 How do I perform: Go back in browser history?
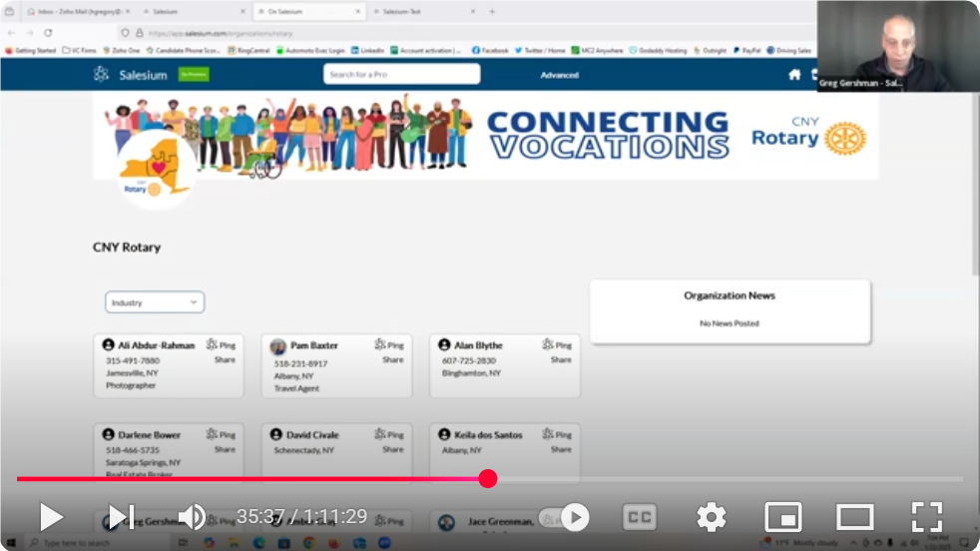coord(11,33)
